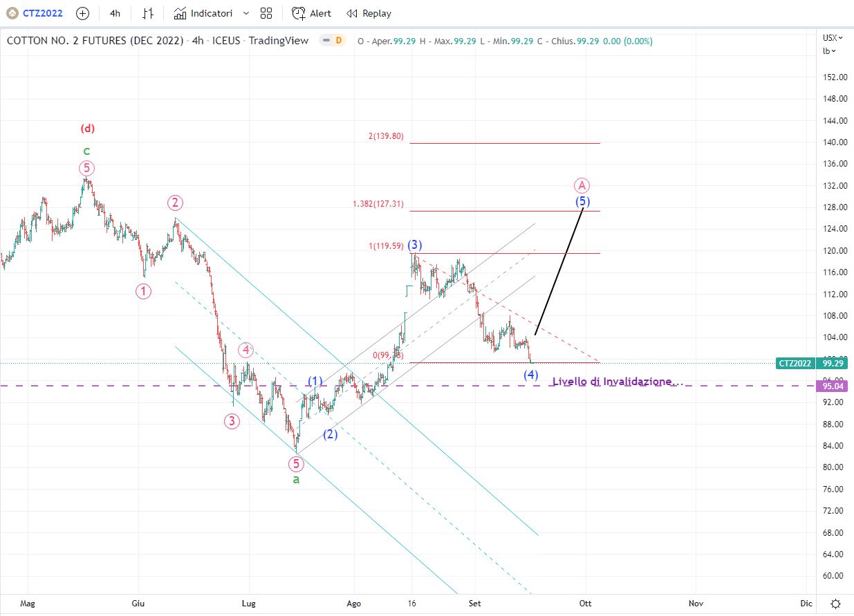The image size is (854, 616).
Task: Click the 0.00 (0.00%) change value in legend
Action: (627, 41)
